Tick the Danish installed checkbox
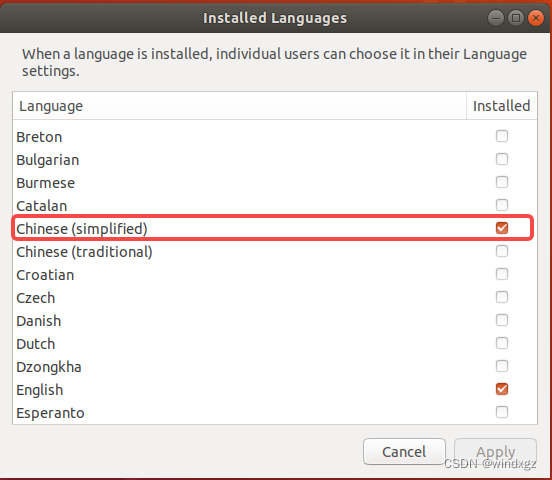Image resolution: width=552 pixels, height=480 pixels. coord(502,320)
